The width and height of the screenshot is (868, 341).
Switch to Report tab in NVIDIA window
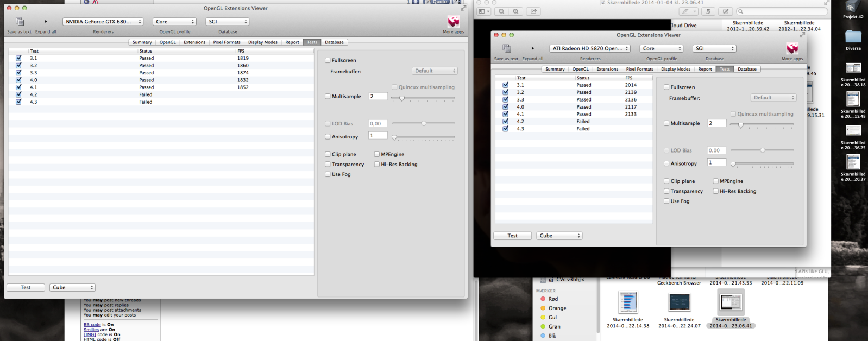[x=292, y=42]
